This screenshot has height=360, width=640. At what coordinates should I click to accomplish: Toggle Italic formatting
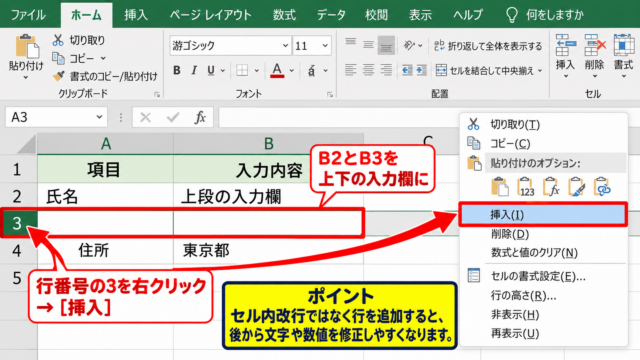tap(194, 71)
